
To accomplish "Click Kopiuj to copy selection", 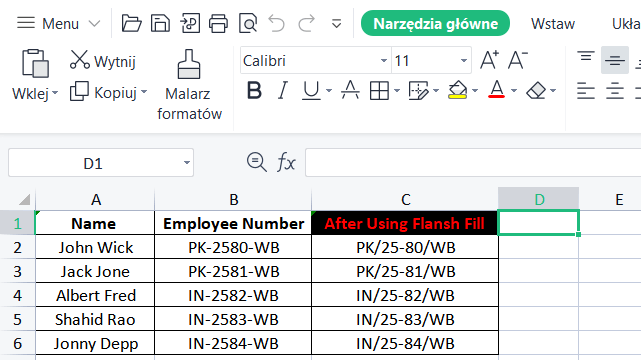I will coord(103,92).
